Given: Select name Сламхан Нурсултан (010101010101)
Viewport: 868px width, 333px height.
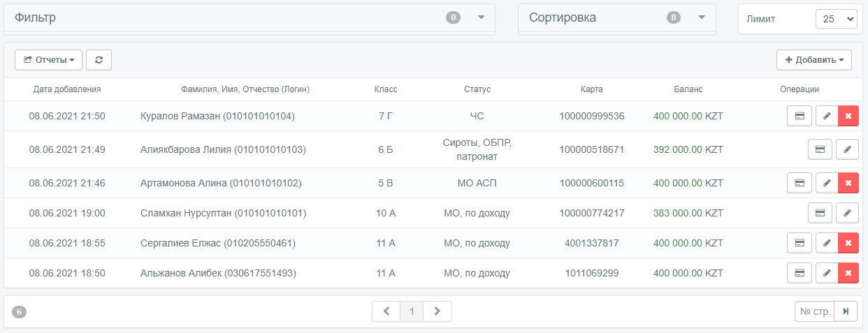Looking at the screenshot, I should pyautogui.click(x=223, y=213).
